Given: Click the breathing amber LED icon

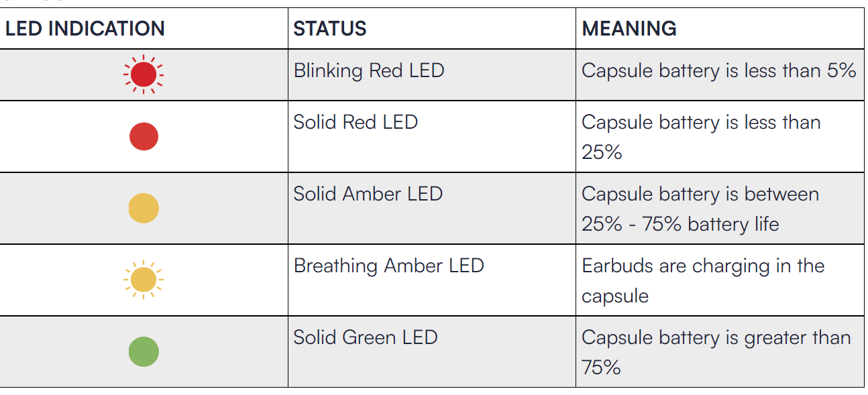Looking at the screenshot, I should tap(144, 280).
